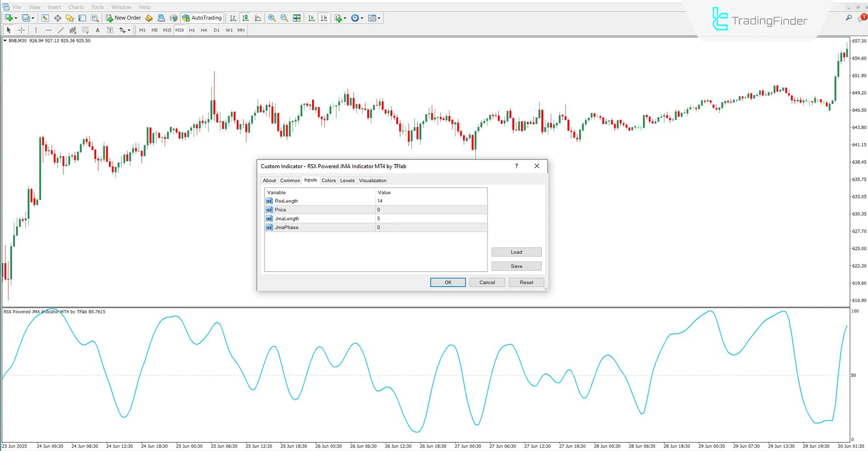Select the Text annotation tool
Viewport: 868px width, 451px height.
point(97,30)
